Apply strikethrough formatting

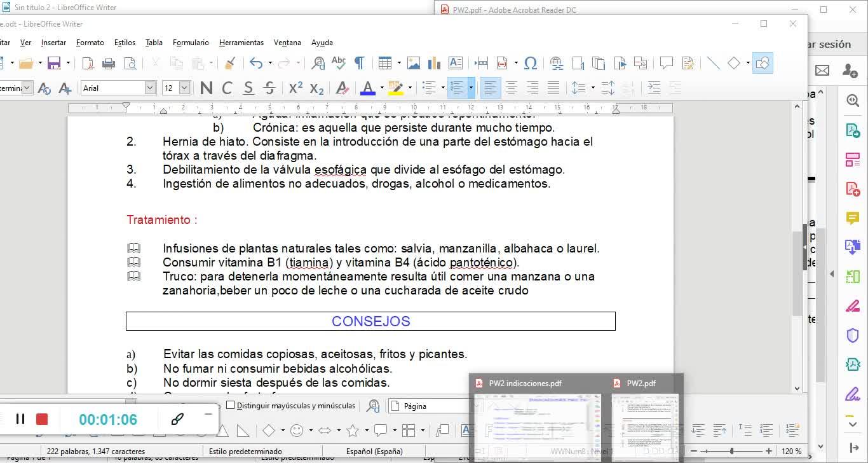click(x=269, y=88)
